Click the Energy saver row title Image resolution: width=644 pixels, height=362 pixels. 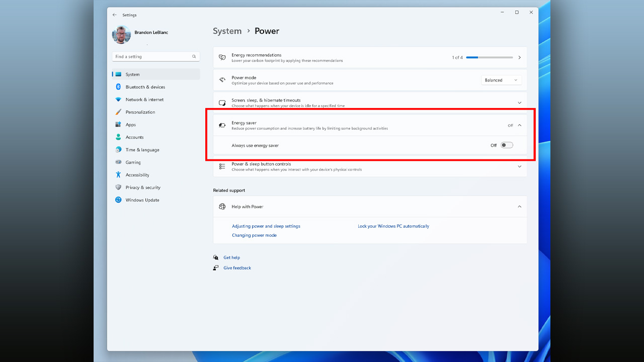tap(244, 123)
